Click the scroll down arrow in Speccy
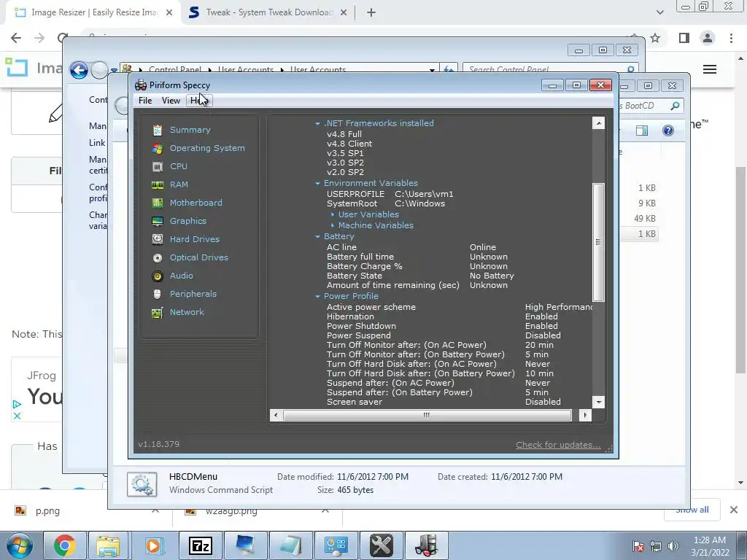The image size is (747, 560). 598,402
